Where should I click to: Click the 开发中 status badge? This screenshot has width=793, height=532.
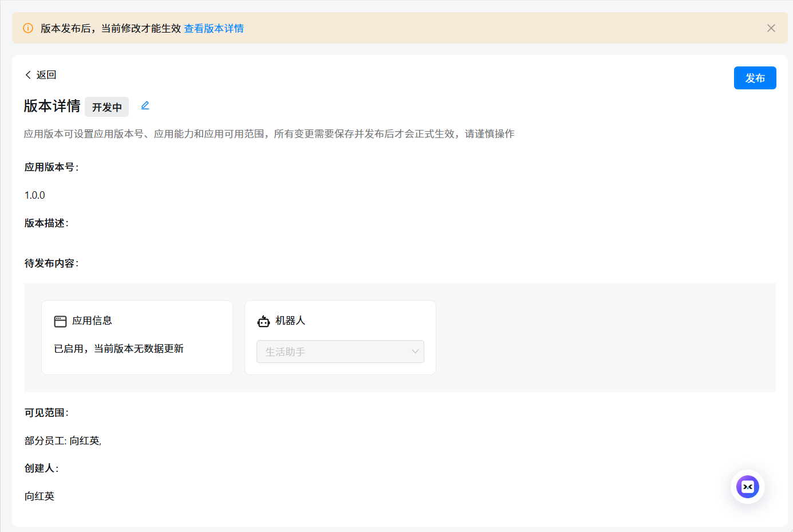(x=106, y=107)
